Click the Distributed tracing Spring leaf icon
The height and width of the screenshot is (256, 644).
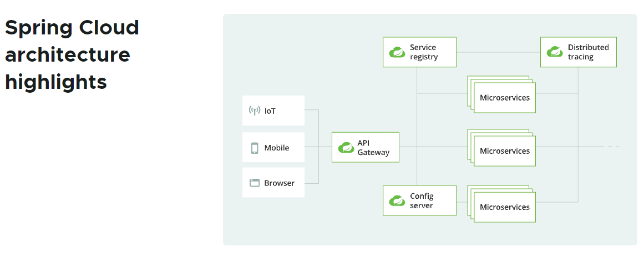555,52
